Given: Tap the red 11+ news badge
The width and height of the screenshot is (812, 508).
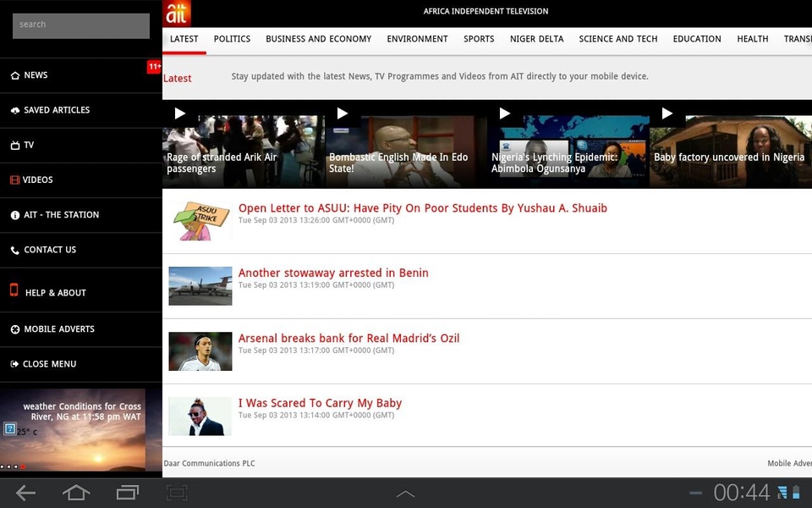Looking at the screenshot, I should click(154, 67).
